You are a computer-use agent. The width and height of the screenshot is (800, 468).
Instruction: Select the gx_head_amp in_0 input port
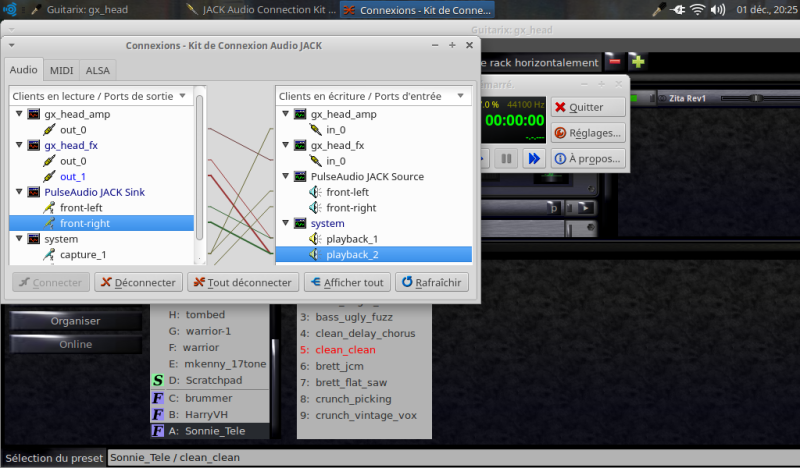click(336, 130)
